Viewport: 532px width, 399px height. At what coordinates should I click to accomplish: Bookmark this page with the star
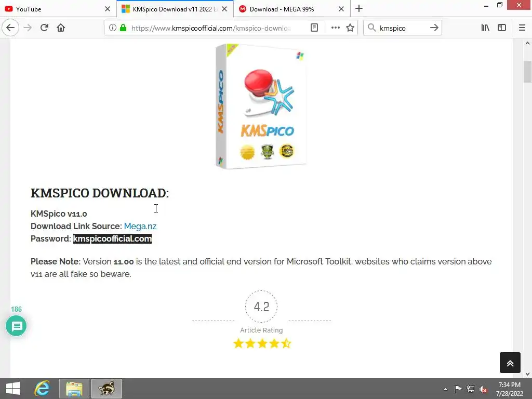click(350, 28)
